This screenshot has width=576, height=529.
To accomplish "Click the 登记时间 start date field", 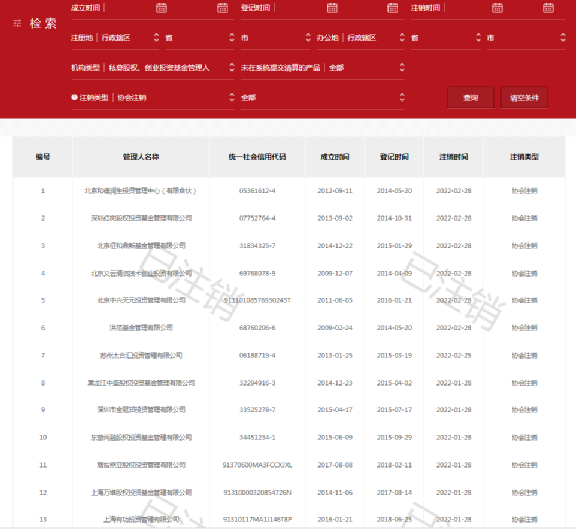I will click(300, 8).
